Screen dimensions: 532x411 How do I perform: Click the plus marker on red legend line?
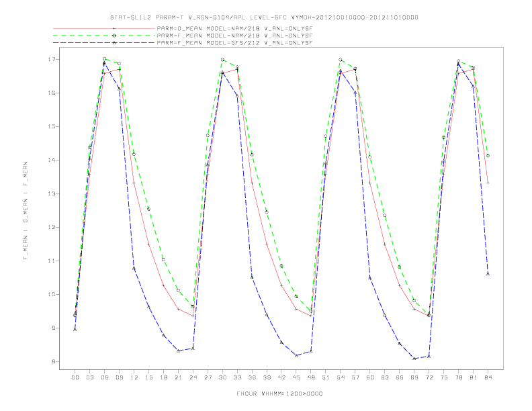(x=114, y=28)
